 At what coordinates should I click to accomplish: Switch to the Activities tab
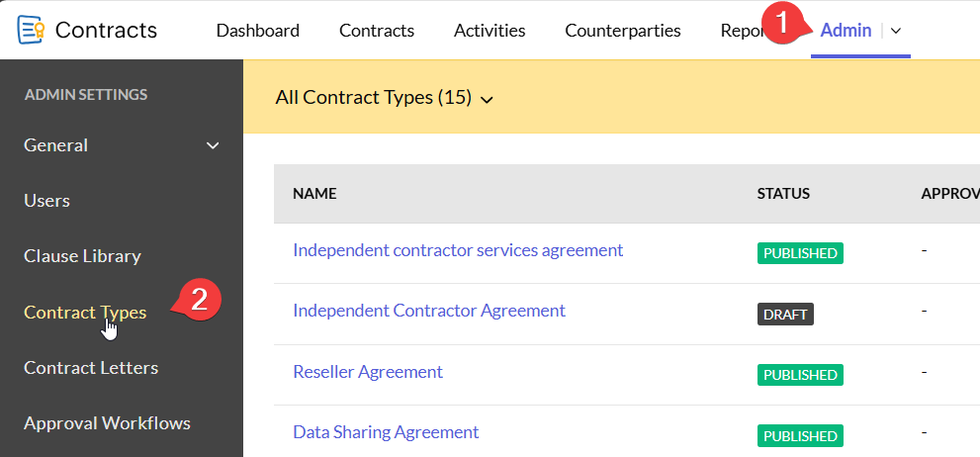tap(490, 31)
